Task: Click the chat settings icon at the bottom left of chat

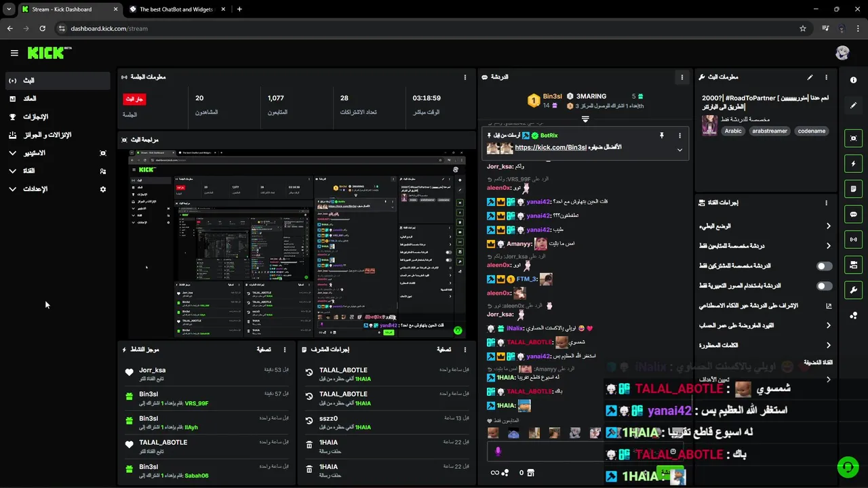Action: click(x=500, y=472)
